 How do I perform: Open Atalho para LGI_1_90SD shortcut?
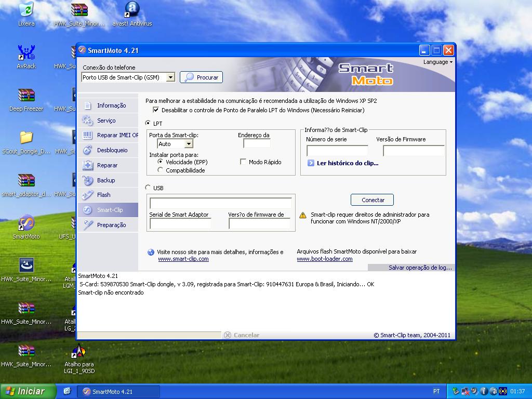(x=79, y=358)
